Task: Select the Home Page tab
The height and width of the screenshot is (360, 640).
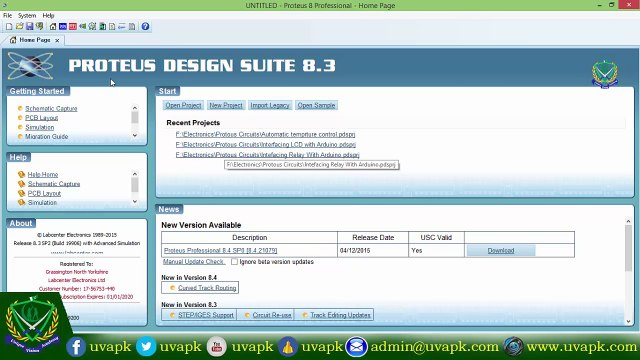Action: click(35, 40)
